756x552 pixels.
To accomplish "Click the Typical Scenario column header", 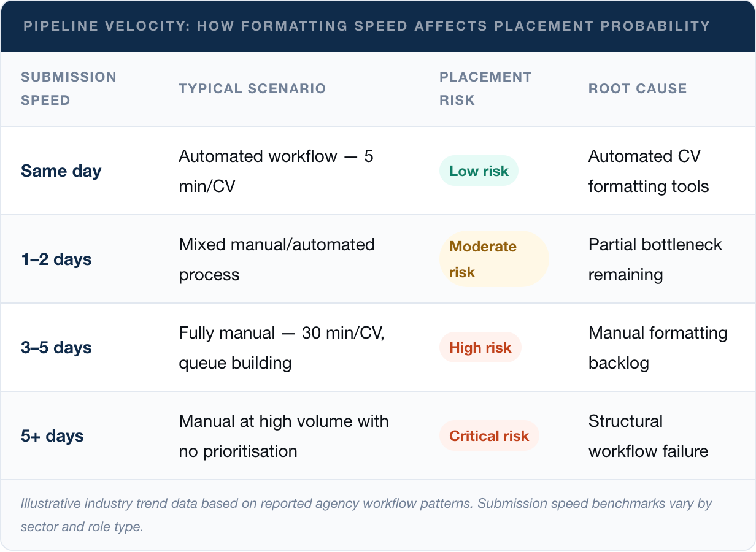I will (x=252, y=88).
